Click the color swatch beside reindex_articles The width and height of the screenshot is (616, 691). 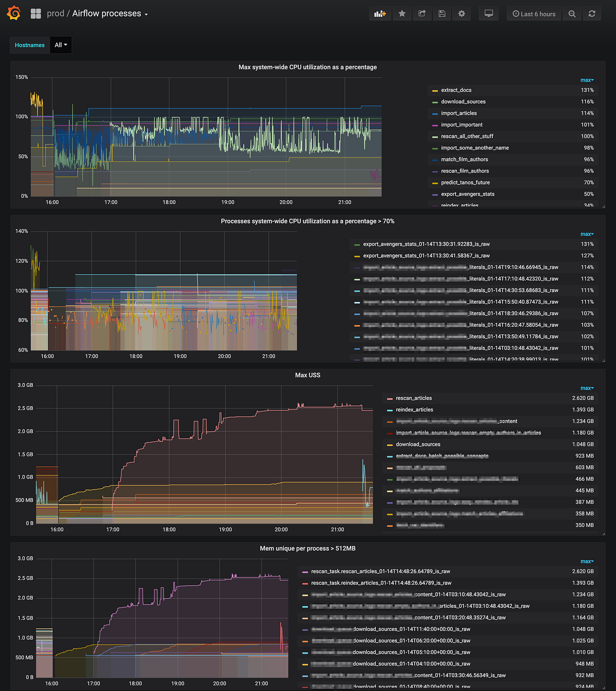pyautogui.click(x=389, y=410)
